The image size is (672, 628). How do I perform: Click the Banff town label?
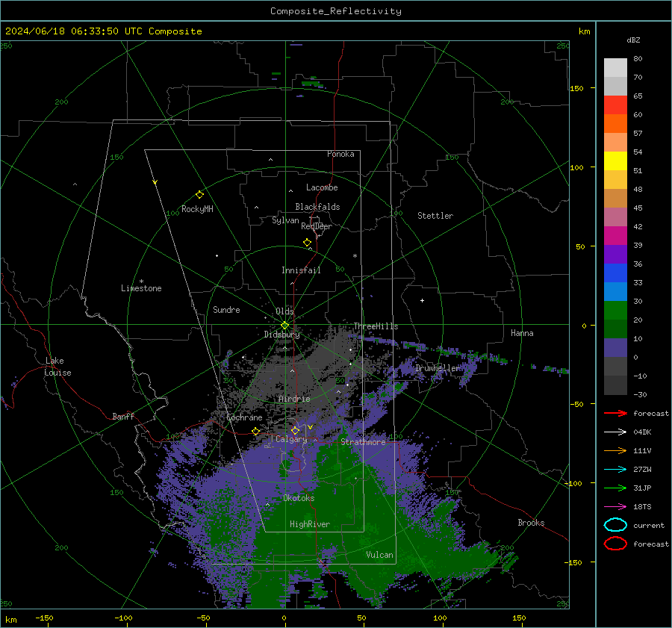(x=123, y=416)
